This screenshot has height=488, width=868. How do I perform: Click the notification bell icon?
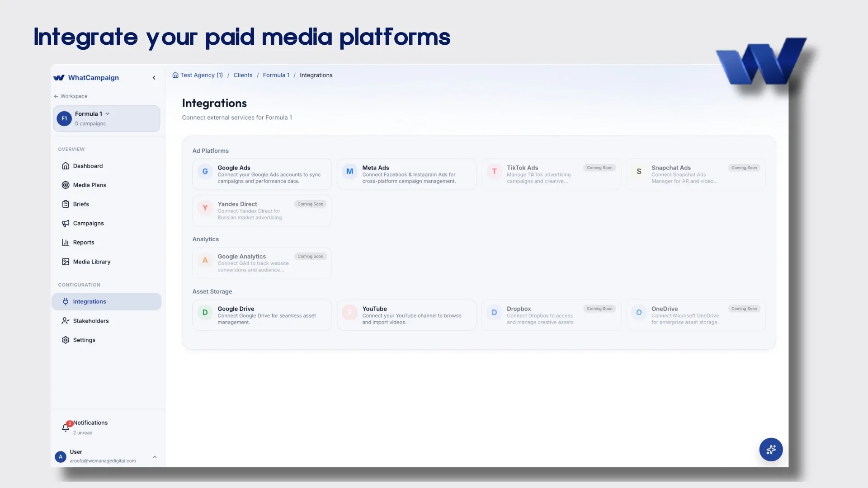point(66,427)
